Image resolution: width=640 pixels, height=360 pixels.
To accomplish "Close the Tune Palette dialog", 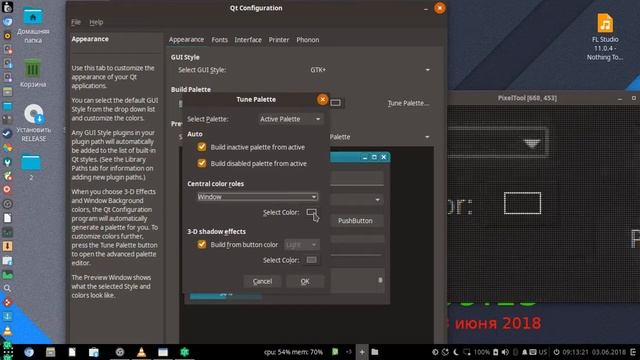I will (x=322, y=99).
